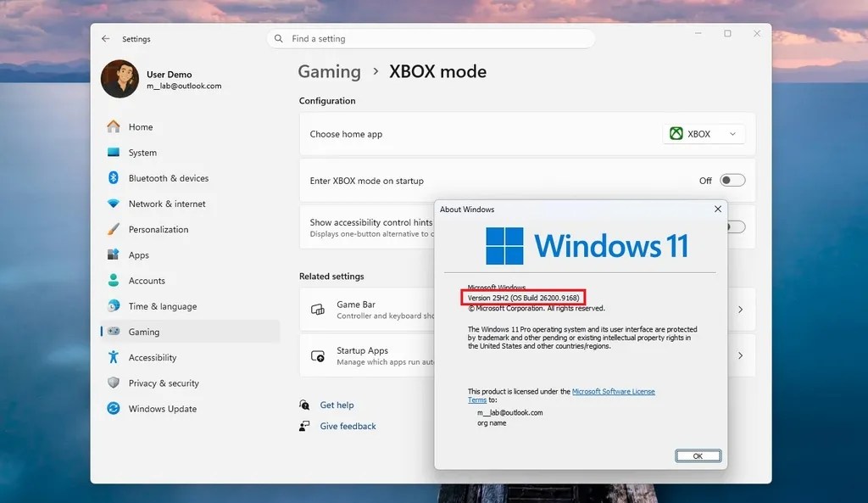Open the Time & language label in sidebar
Screen dimensions: 868x503
163,306
